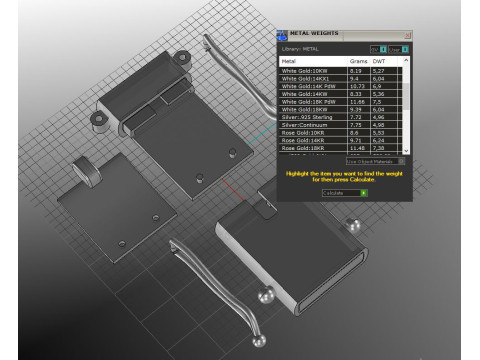Click DWT value 7,38
The width and height of the screenshot is (480, 360).
pos(379,148)
